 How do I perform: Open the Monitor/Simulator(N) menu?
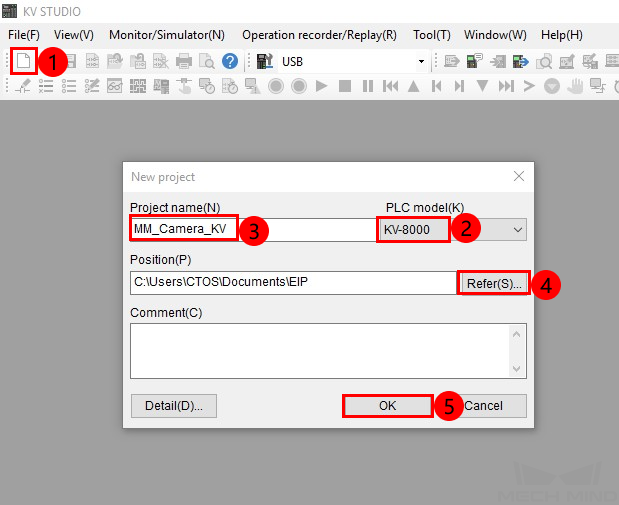click(x=167, y=35)
